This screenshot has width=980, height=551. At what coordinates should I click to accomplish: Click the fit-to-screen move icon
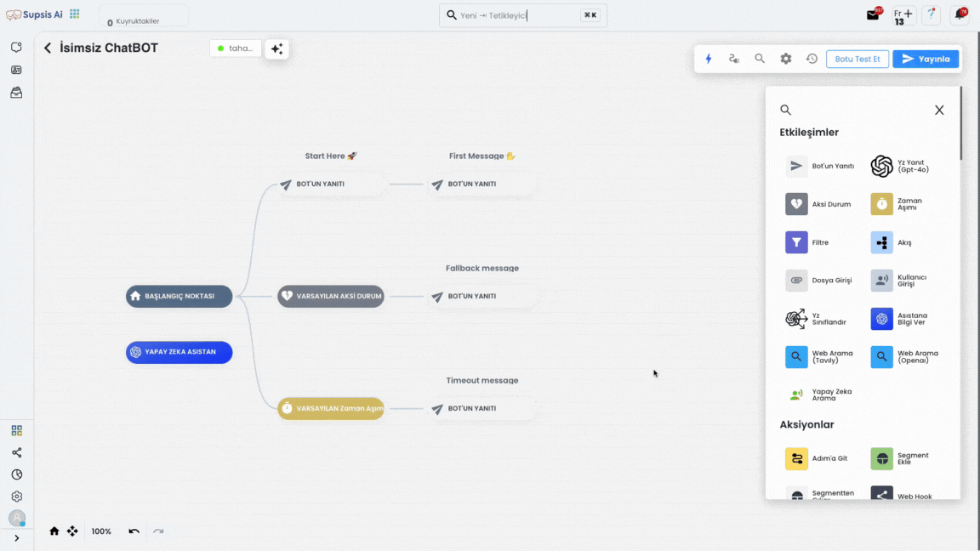pos(72,531)
